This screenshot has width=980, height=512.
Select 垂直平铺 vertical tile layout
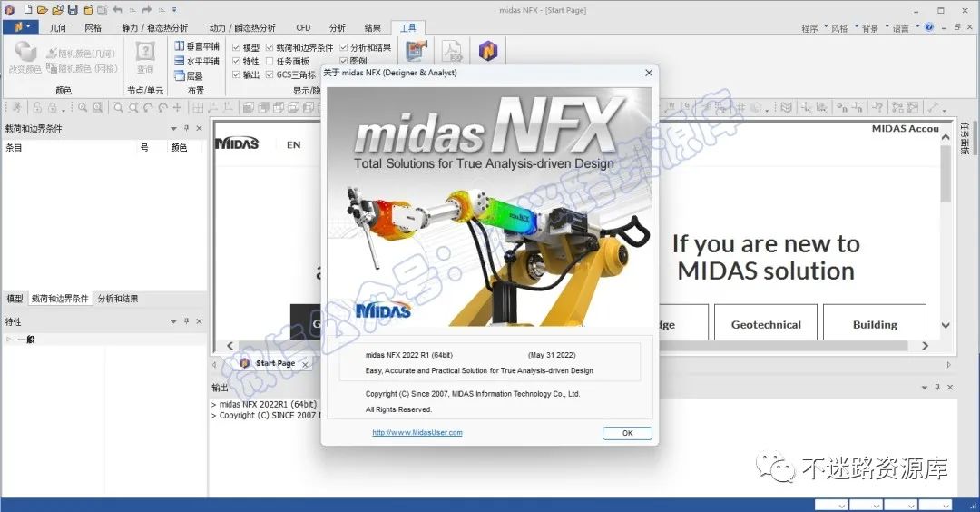(197, 46)
